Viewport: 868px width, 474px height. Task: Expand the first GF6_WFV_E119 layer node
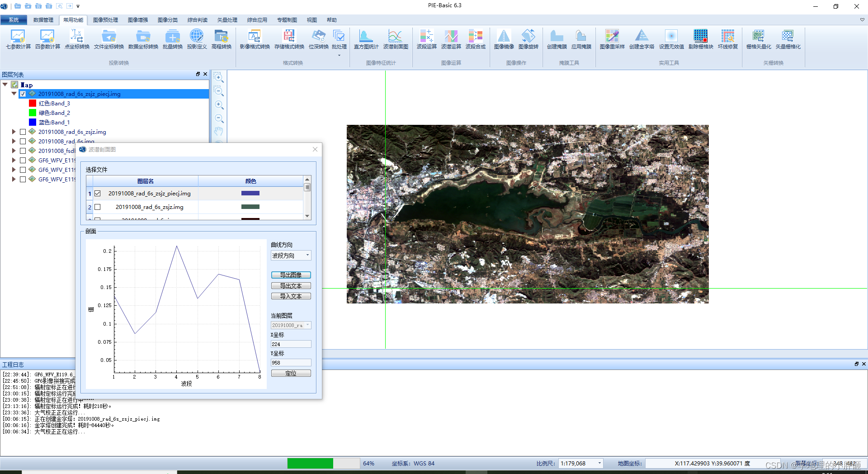tap(14, 160)
